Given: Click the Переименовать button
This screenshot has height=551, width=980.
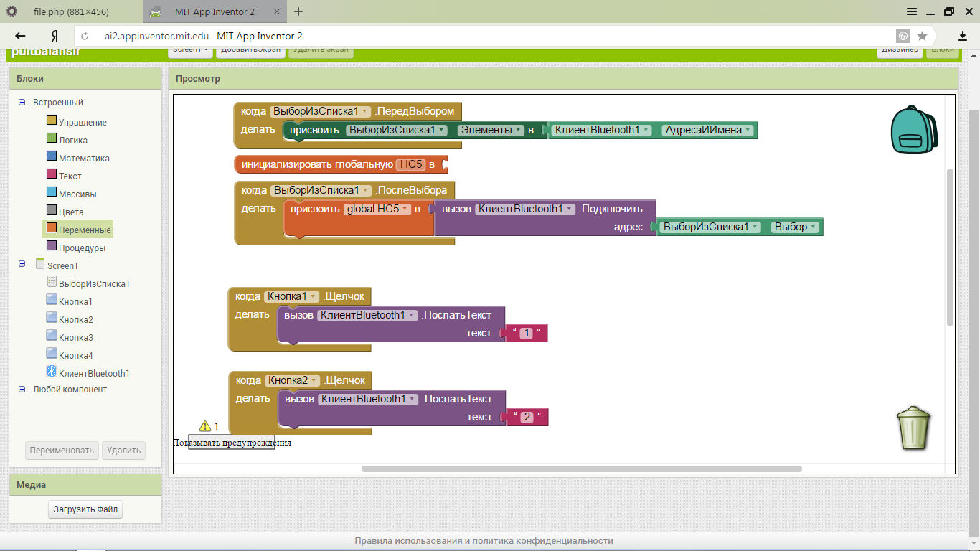Looking at the screenshot, I should pos(62,451).
